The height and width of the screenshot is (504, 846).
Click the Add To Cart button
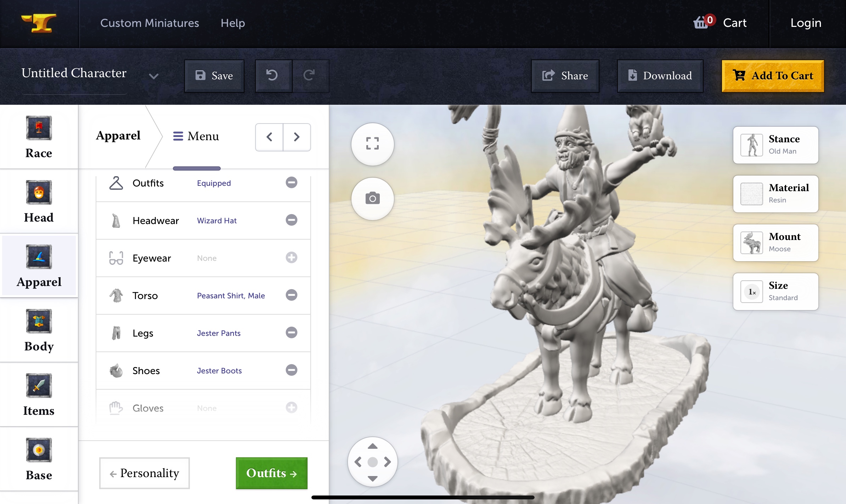point(773,76)
